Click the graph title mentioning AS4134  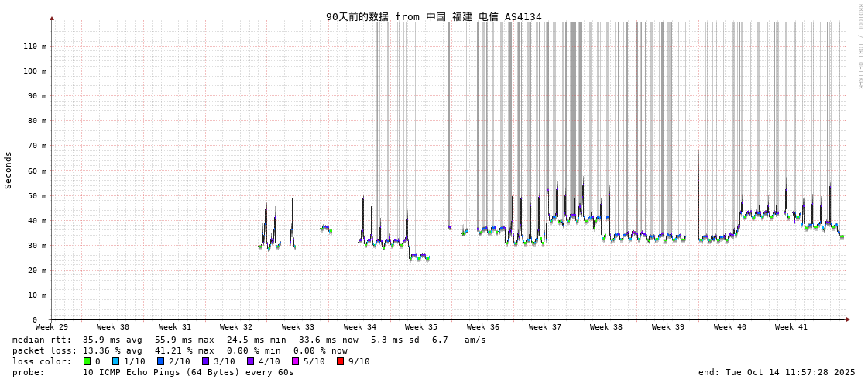coord(434,16)
